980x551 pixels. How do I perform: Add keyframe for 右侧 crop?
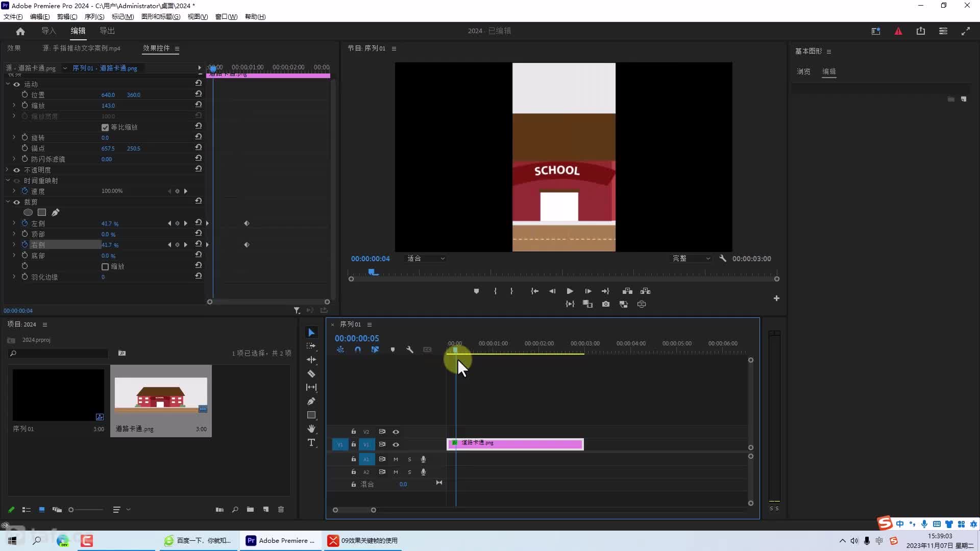pyautogui.click(x=177, y=244)
